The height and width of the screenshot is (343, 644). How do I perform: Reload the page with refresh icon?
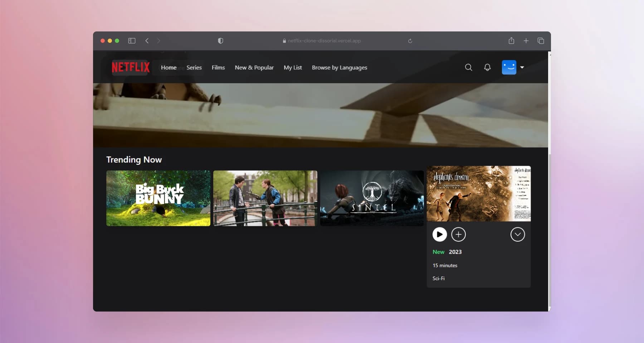click(410, 41)
